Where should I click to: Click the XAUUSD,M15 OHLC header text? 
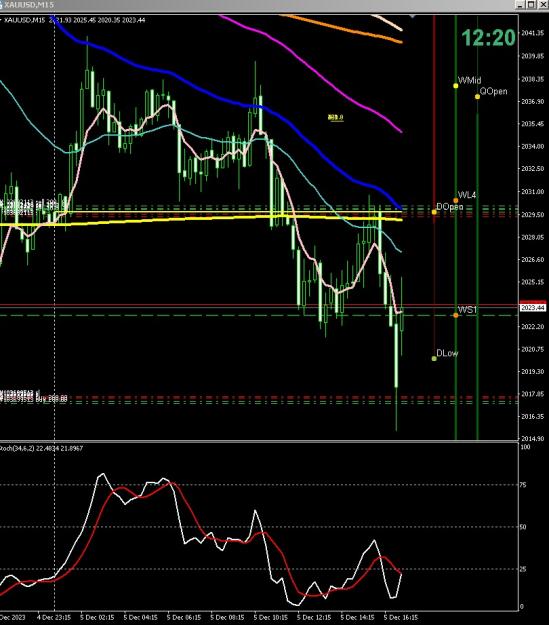click(x=75, y=20)
